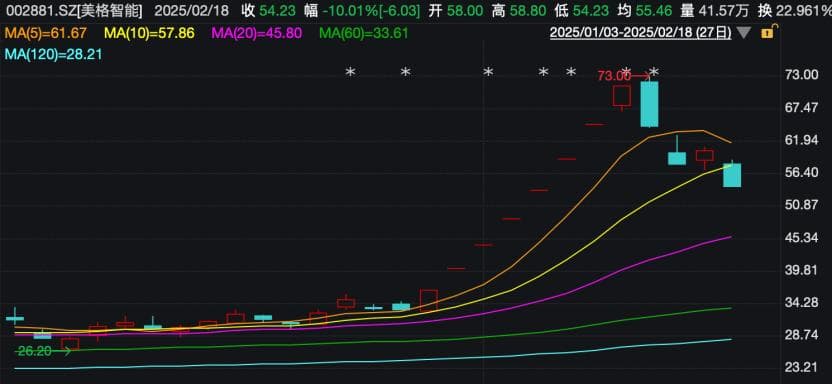Click the high price 58.80 in the header
832x384 pixels.
click(528, 10)
